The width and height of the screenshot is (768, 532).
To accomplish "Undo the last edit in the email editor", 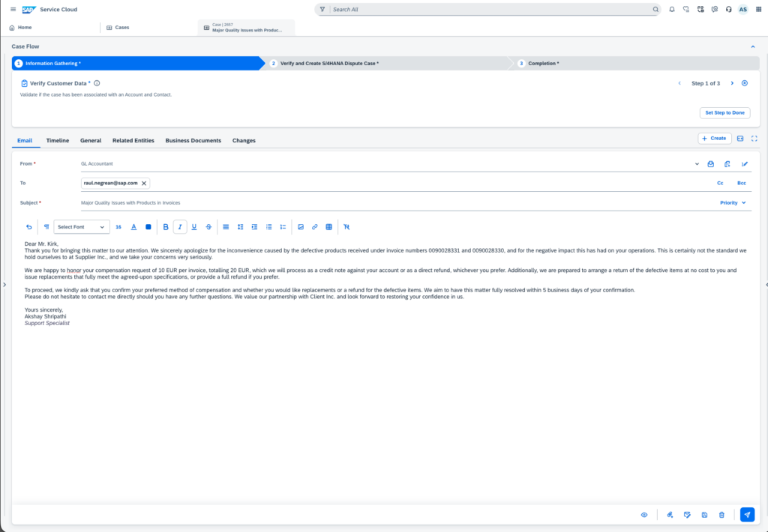I will pos(29,226).
